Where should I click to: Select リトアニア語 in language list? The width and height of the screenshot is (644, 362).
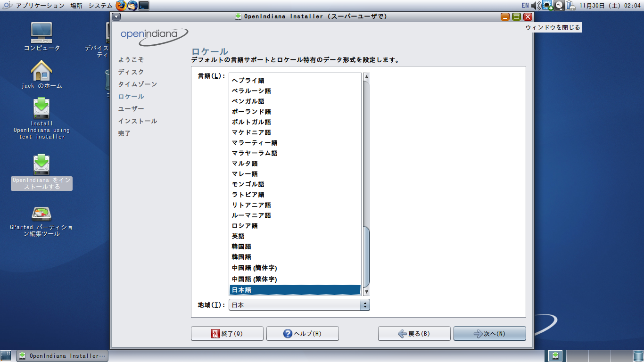pyautogui.click(x=295, y=205)
